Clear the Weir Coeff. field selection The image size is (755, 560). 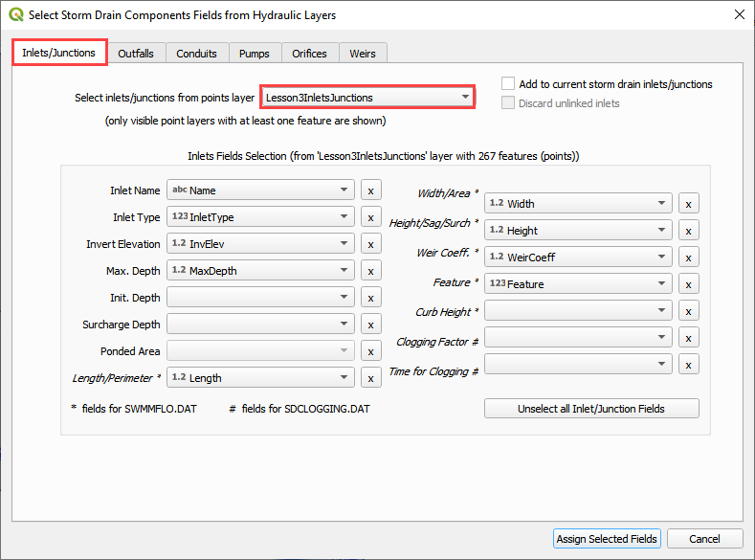(x=688, y=258)
